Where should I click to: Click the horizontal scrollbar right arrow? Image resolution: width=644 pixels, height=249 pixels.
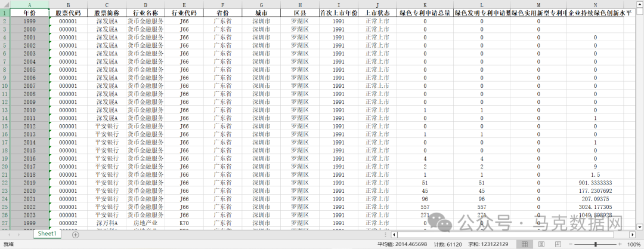click(x=633, y=235)
